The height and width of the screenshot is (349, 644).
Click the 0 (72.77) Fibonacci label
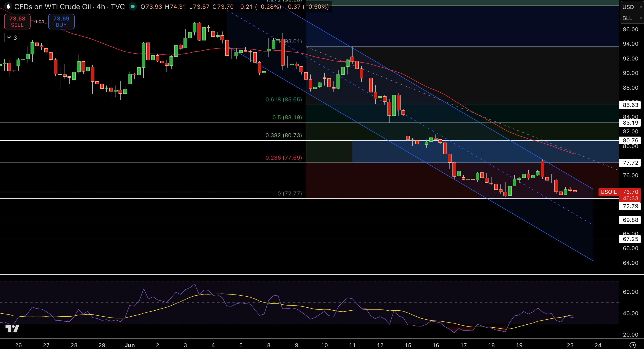(289, 193)
